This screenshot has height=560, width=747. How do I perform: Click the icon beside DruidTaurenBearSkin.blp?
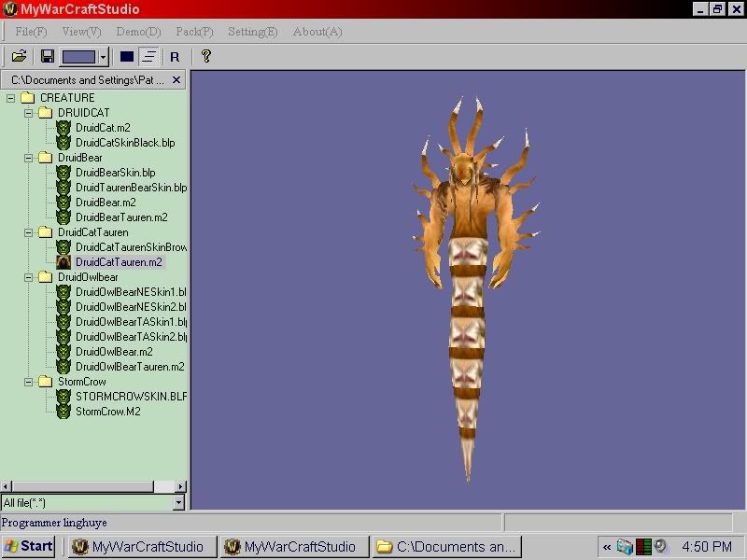(63, 188)
